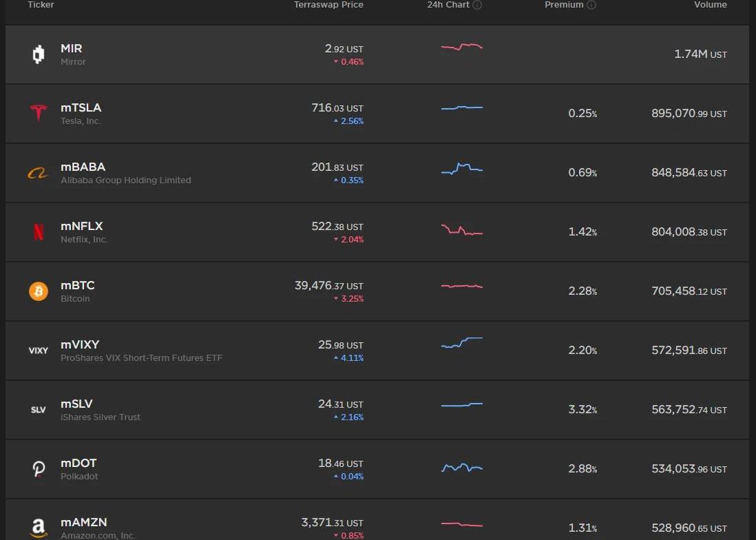Click the 24h Chart info icon
This screenshot has width=756, height=540.
pos(477,5)
